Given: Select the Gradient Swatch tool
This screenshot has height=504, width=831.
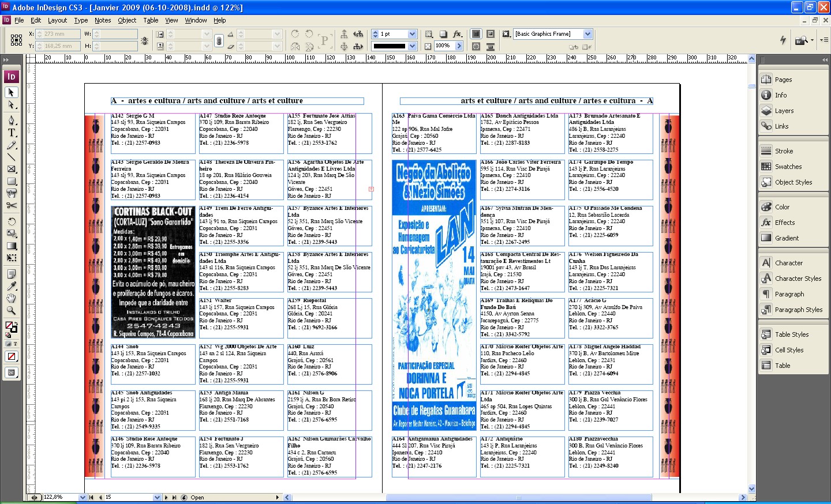Looking at the screenshot, I should pos(11,246).
